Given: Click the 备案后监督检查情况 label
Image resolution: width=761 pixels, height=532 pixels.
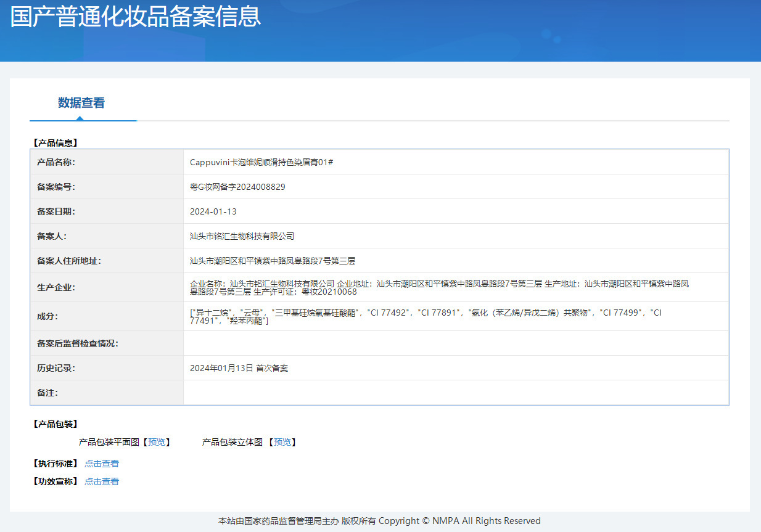Looking at the screenshot, I should (x=77, y=343).
